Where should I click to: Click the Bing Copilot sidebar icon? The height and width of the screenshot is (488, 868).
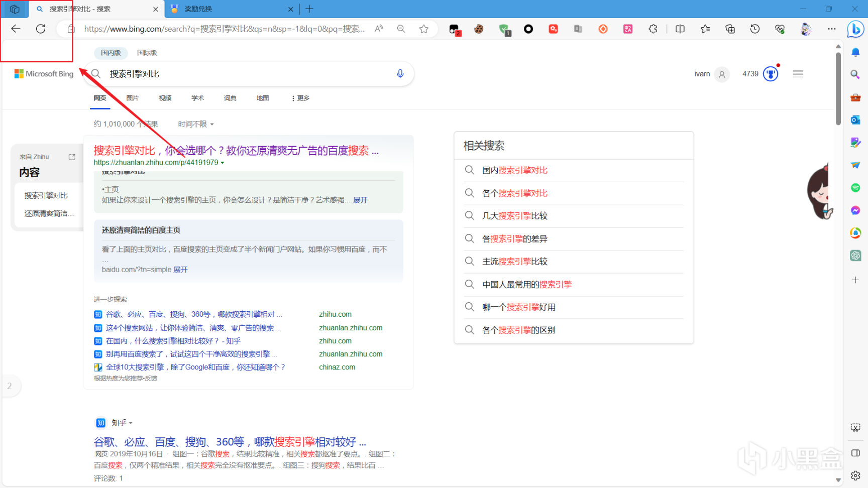click(x=855, y=29)
